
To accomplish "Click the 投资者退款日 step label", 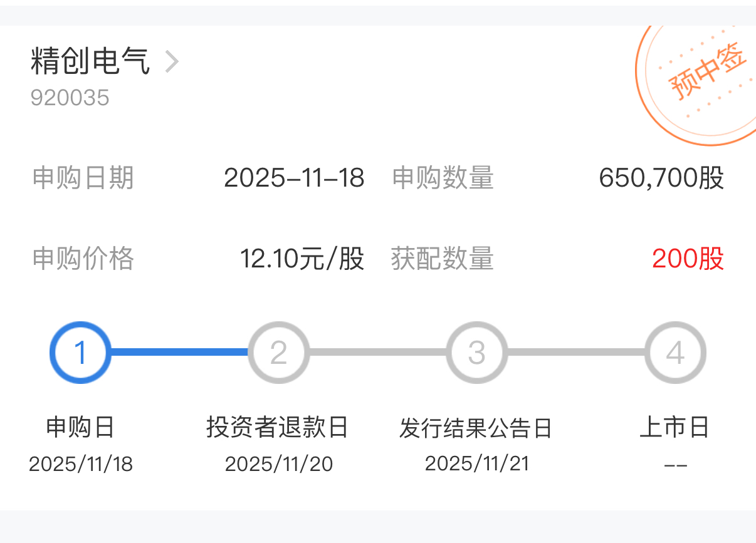I will [278, 428].
